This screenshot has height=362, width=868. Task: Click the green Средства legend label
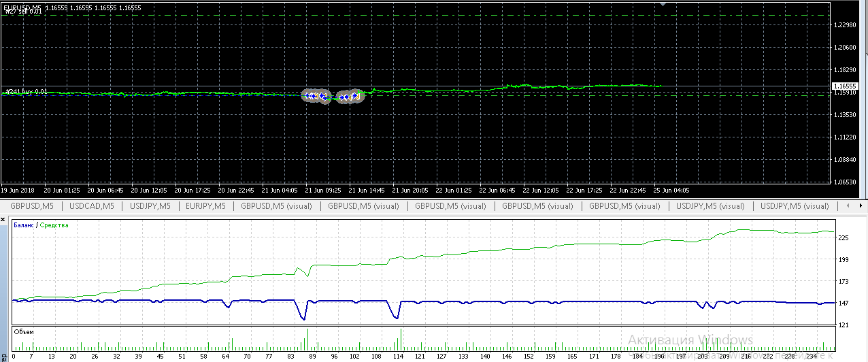point(54,225)
